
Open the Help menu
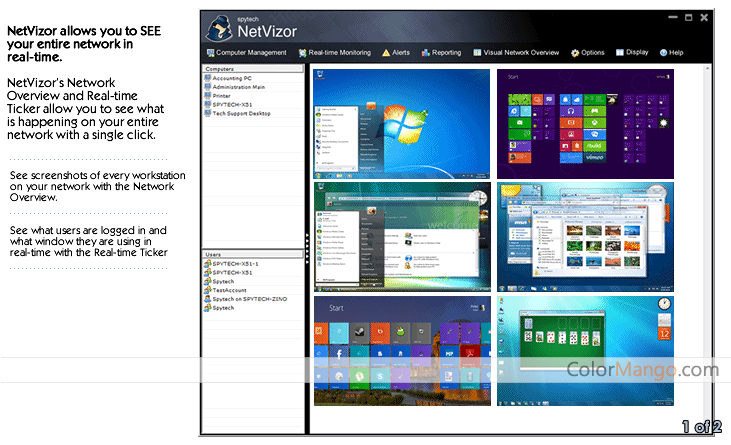[671, 53]
